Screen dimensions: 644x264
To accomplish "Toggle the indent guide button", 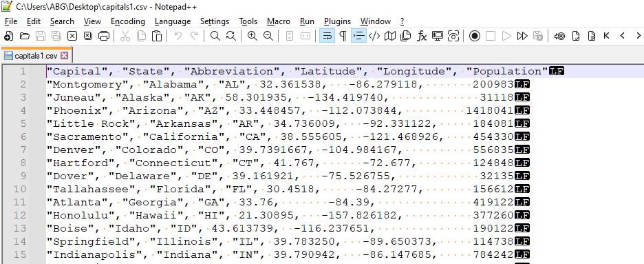I will 358,36.
